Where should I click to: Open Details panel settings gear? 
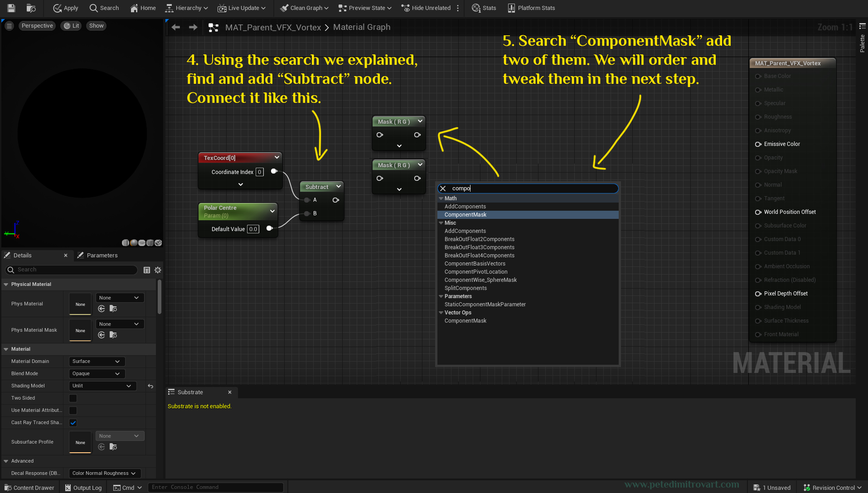(158, 270)
